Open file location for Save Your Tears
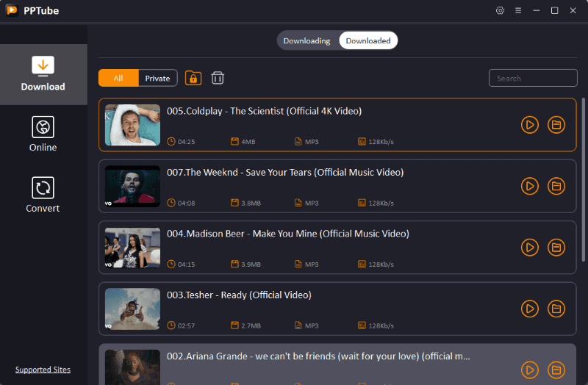 click(x=556, y=186)
